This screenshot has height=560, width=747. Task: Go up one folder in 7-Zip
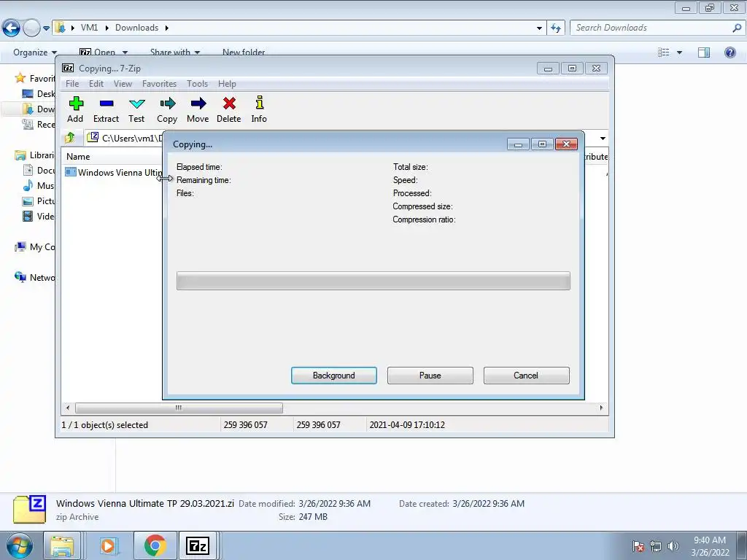(70, 138)
